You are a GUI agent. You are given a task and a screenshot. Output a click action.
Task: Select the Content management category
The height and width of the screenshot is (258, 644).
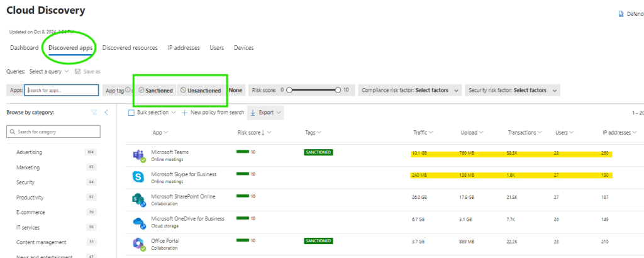click(41, 242)
